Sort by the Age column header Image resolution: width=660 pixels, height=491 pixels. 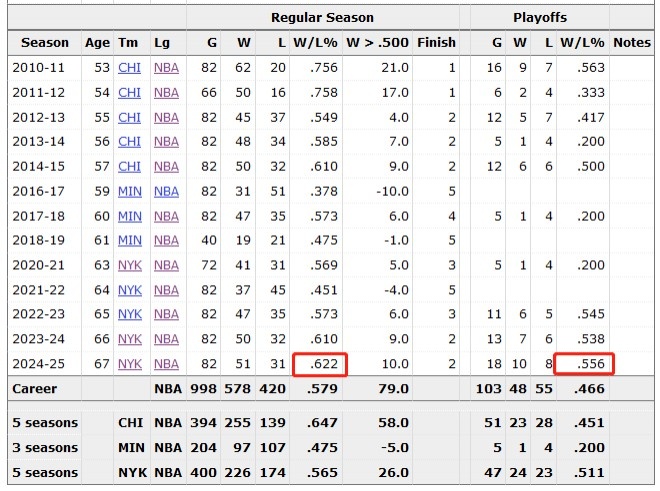point(97,43)
